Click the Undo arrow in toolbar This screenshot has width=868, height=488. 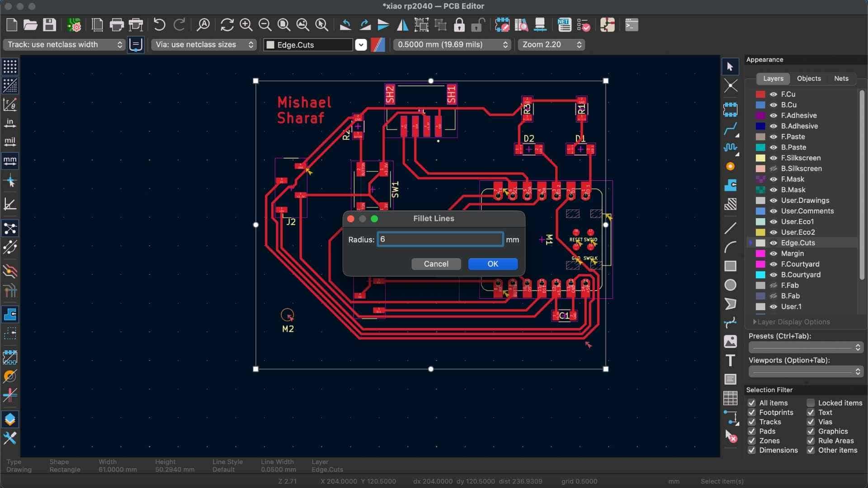[159, 25]
